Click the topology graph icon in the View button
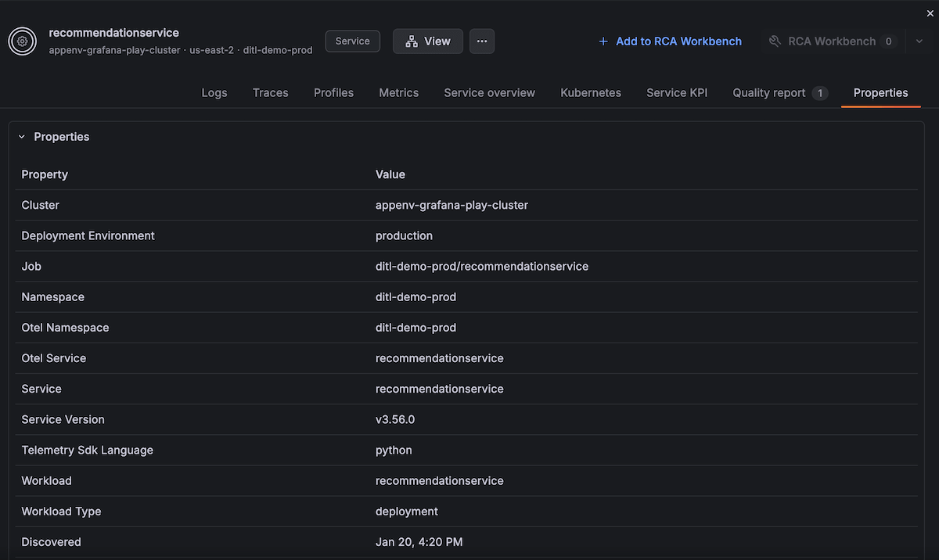This screenshot has width=939, height=560. [x=412, y=41]
